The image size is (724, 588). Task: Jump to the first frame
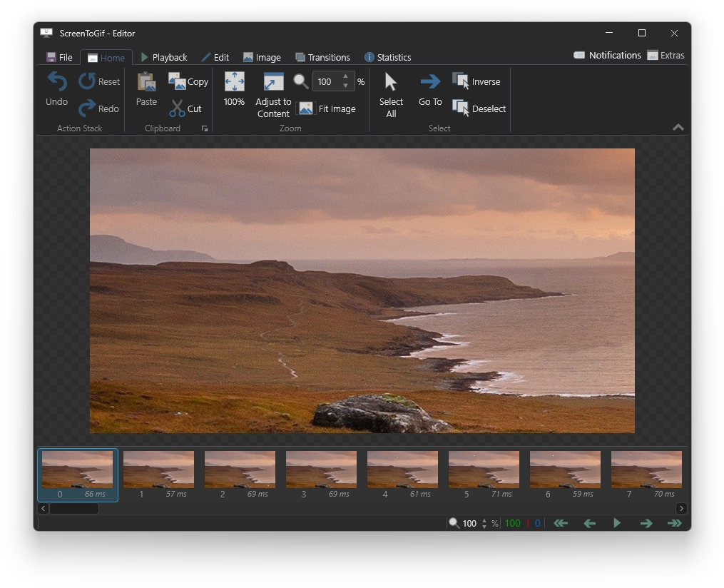point(561,523)
